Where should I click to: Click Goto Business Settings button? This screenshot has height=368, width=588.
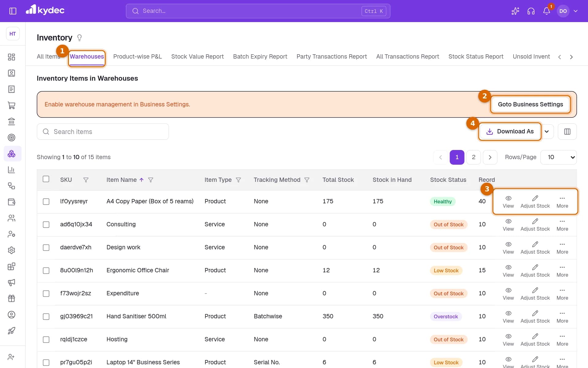pos(530,104)
